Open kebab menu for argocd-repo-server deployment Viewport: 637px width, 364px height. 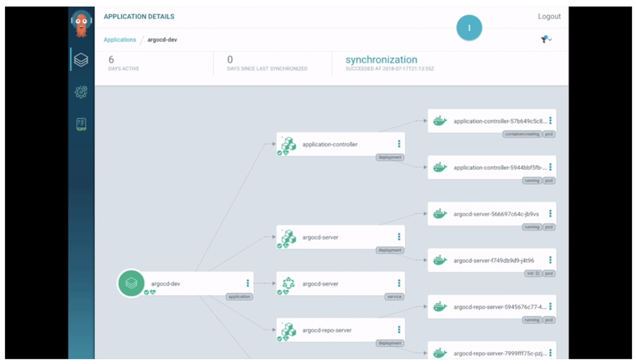point(399,330)
